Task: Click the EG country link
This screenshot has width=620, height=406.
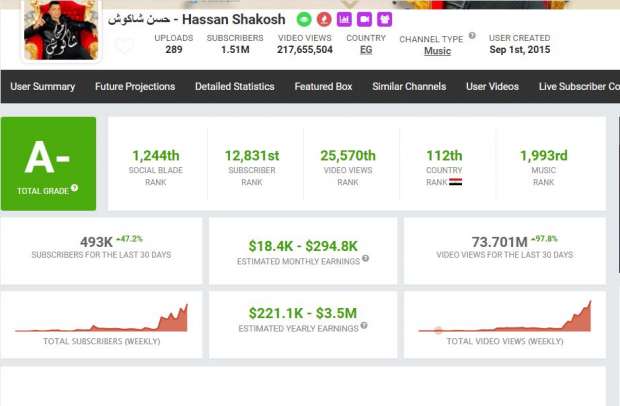Action: pos(366,50)
